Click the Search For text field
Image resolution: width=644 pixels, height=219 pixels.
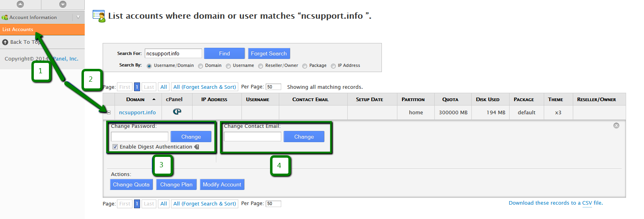(173, 53)
